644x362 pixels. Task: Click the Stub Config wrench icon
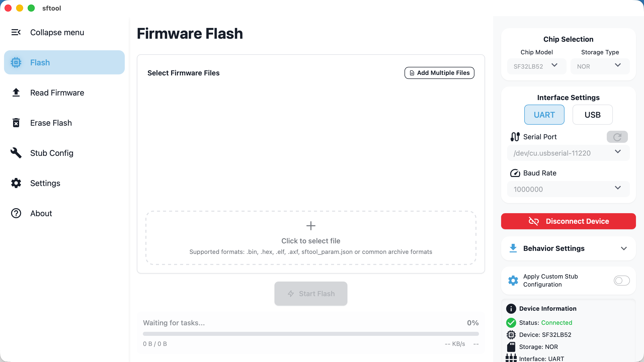(16, 153)
